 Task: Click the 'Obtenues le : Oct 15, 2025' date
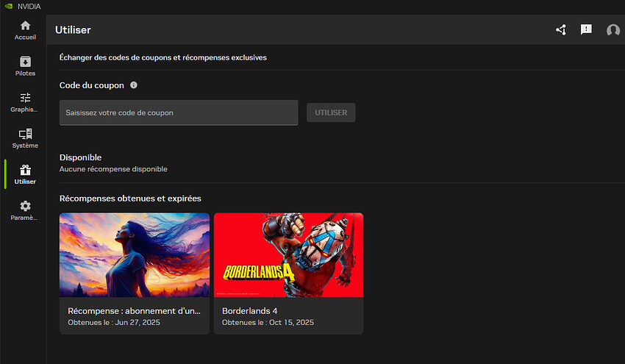pyautogui.click(x=268, y=323)
